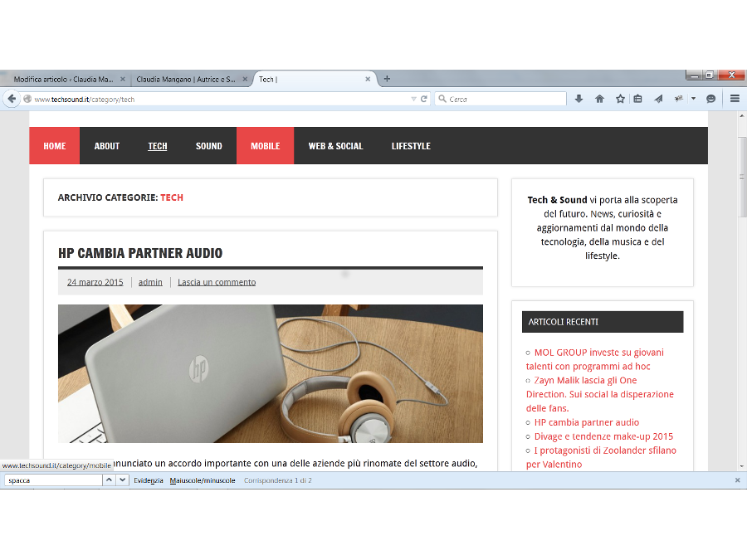Click ARCHIVIO CATEGORIE: TECH heading
Screen dimensions: 747x560
pos(120,197)
